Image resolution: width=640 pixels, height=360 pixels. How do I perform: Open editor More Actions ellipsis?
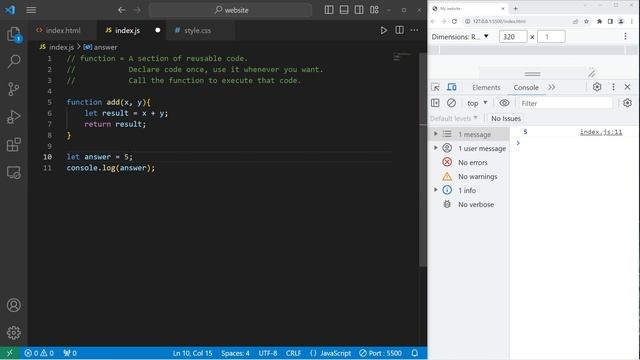414,30
